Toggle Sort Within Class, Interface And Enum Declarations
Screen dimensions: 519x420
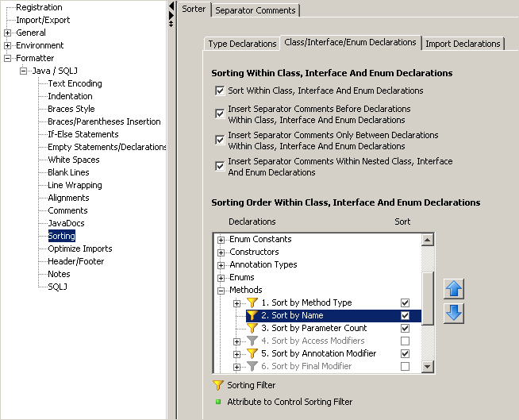[x=220, y=91]
